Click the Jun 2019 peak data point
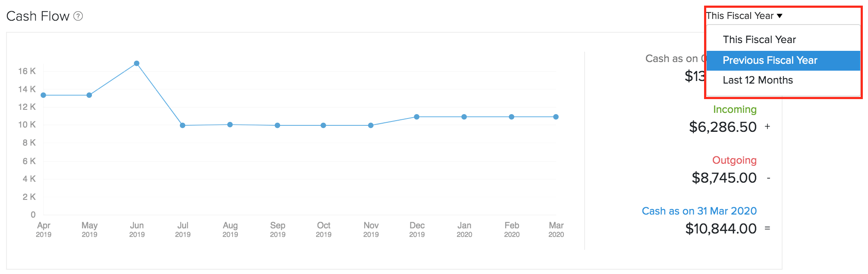The width and height of the screenshot is (868, 274). pyautogui.click(x=137, y=63)
